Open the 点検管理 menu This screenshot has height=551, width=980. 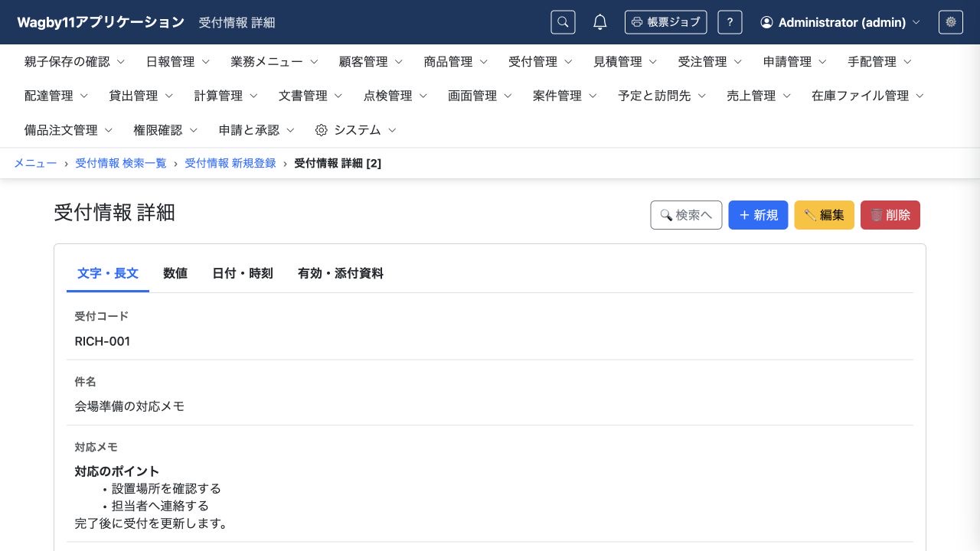397,96
